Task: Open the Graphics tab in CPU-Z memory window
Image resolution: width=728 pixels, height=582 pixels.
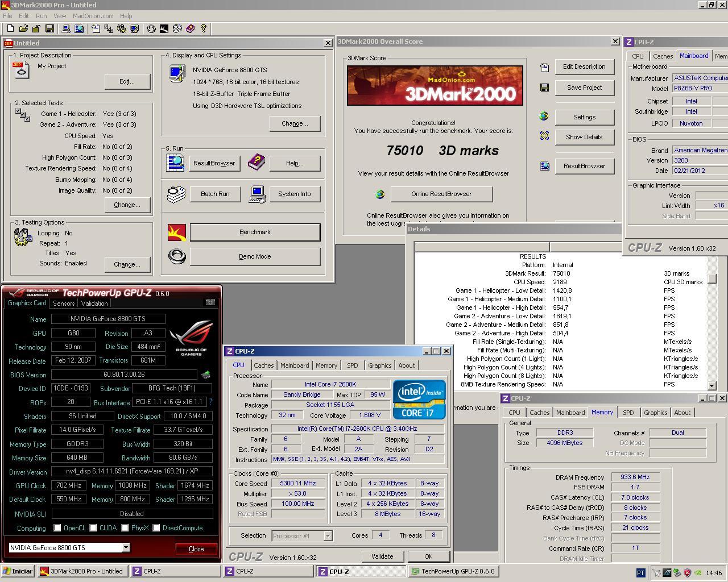Action: pyautogui.click(x=655, y=413)
